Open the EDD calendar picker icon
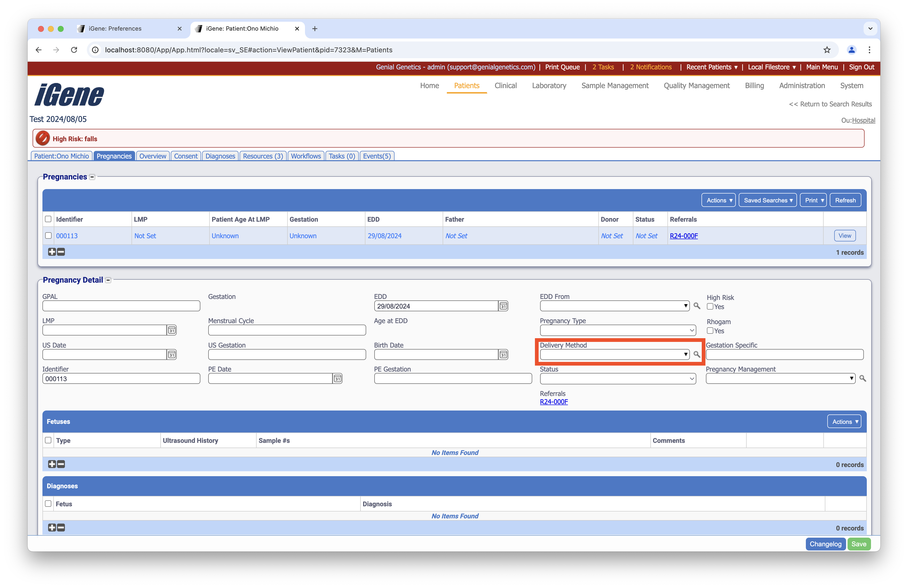908x588 pixels. 503,306
